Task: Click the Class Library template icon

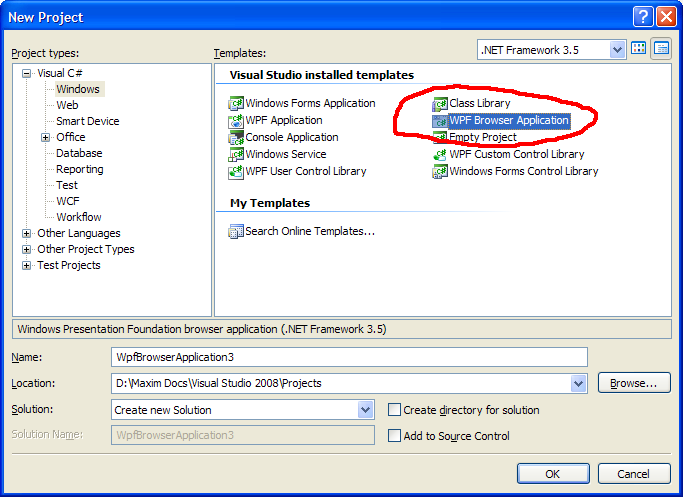Action: 440,104
